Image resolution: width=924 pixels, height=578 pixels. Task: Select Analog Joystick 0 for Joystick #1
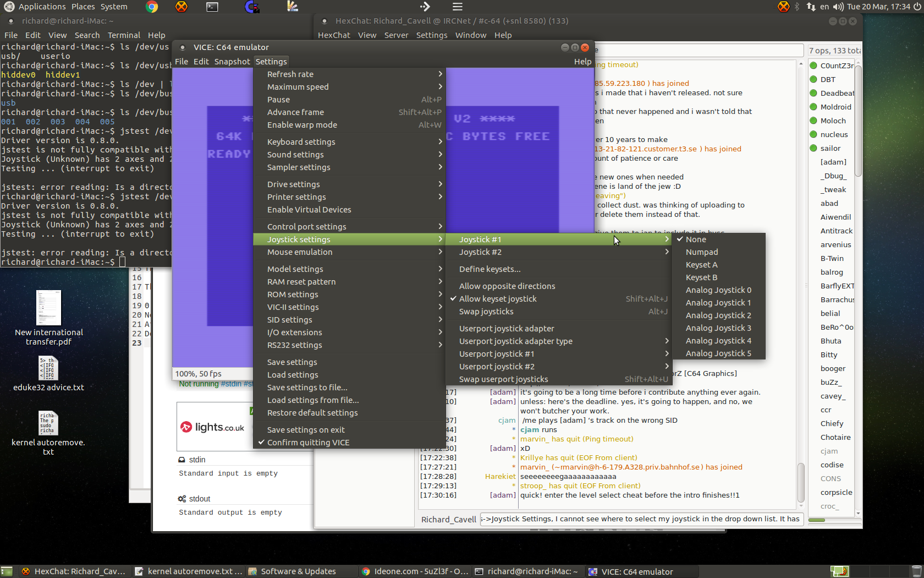718,290
